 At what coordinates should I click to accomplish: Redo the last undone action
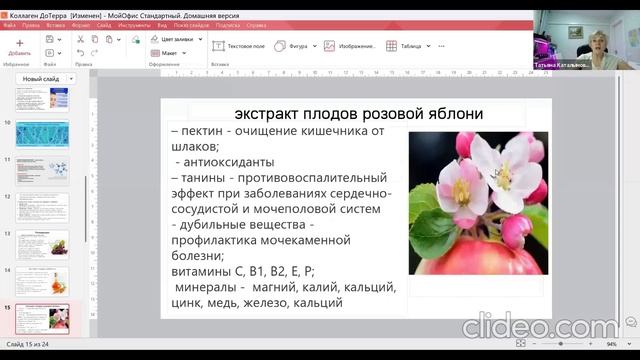pyautogui.click(x=95, y=53)
